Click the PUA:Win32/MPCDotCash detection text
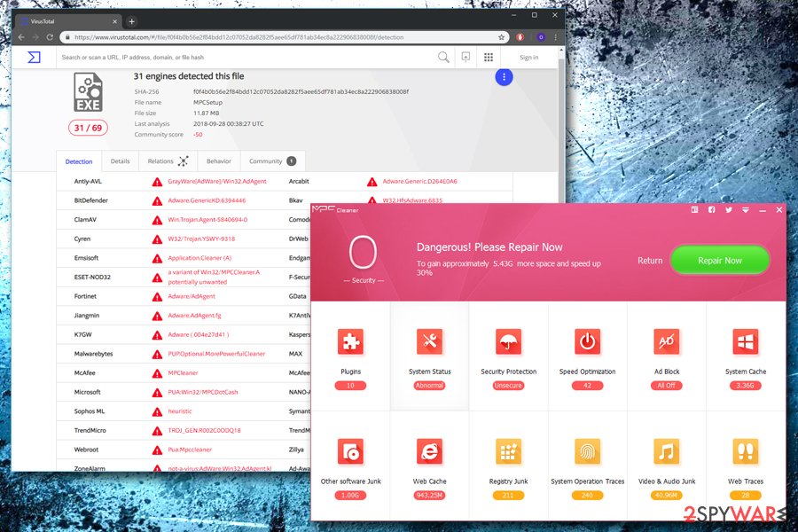Viewport: 798px width, 532px height. point(203,392)
